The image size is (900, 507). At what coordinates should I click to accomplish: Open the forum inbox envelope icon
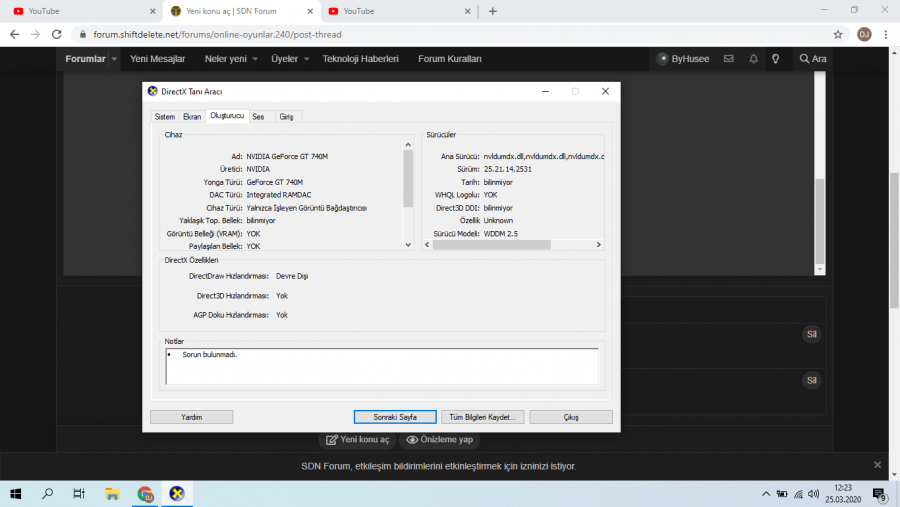click(728, 59)
